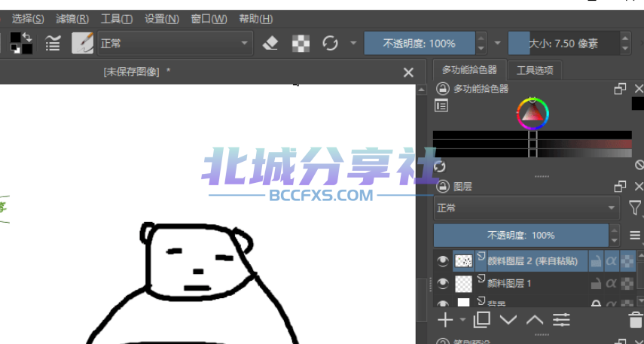The height and width of the screenshot is (344, 644).
Task: Switch to the 多功能拾色器 tab
Action: click(x=469, y=70)
